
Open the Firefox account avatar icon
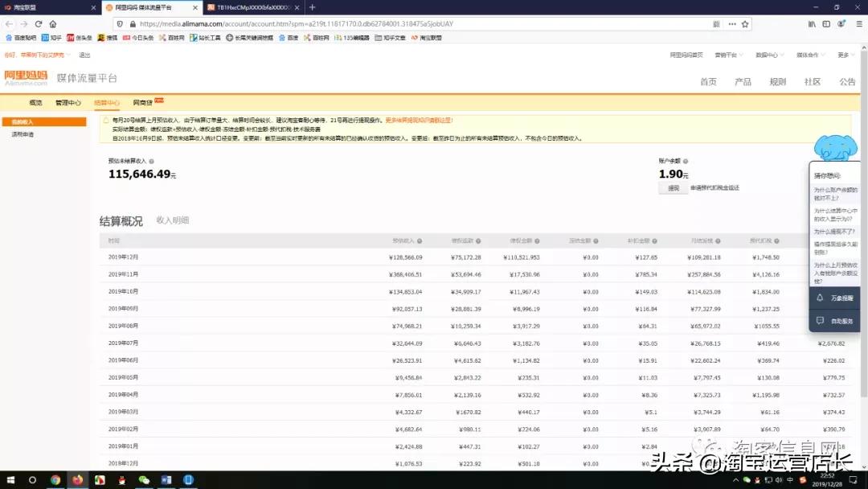click(x=841, y=24)
